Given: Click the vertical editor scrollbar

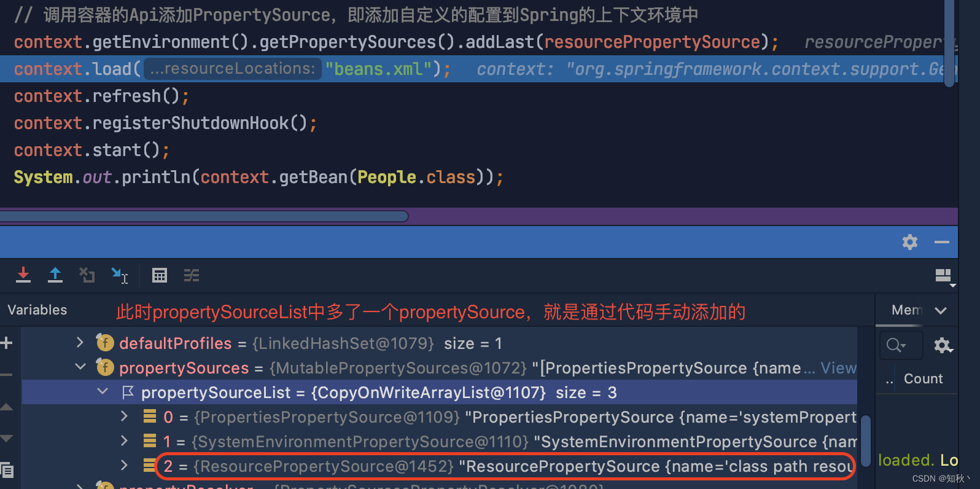Looking at the screenshot, I should [x=950, y=43].
